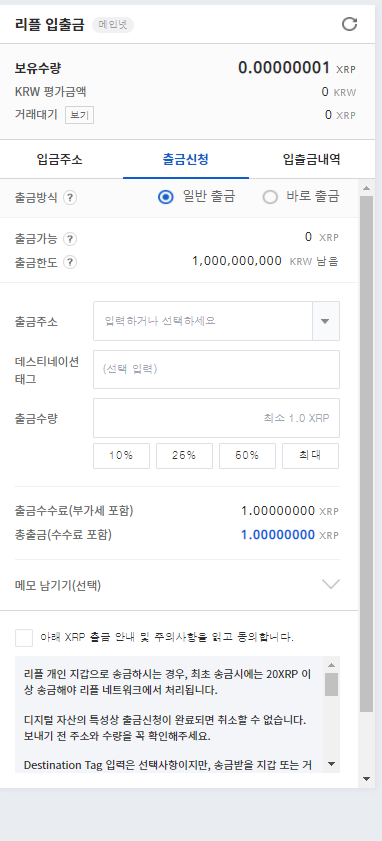Click scroll-down arrow of main panel scrollbar
This screenshot has height=841, width=382.
(x=366, y=778)
